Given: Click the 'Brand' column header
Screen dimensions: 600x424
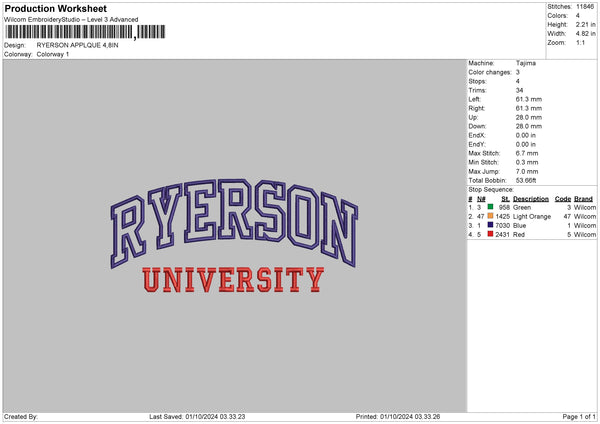Looking at the screenshot, I should coord(584,199).
